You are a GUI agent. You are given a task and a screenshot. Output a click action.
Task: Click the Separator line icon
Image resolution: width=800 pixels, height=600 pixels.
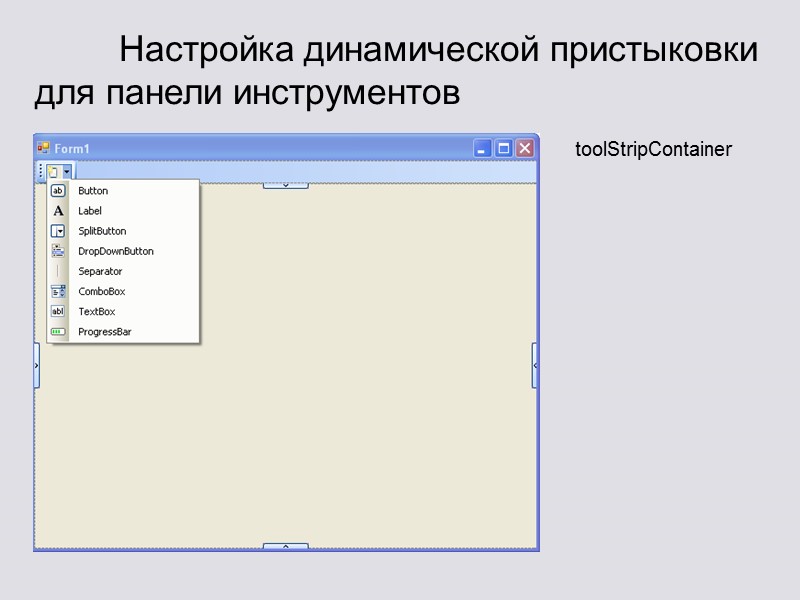(58, 271)
